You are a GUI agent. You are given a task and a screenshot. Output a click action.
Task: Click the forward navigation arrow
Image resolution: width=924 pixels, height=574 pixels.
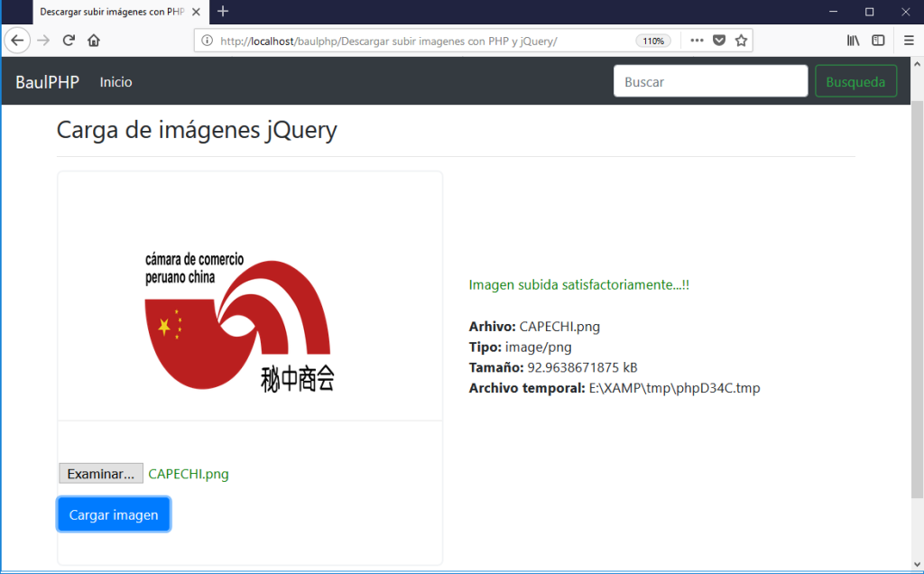[43, 41]
